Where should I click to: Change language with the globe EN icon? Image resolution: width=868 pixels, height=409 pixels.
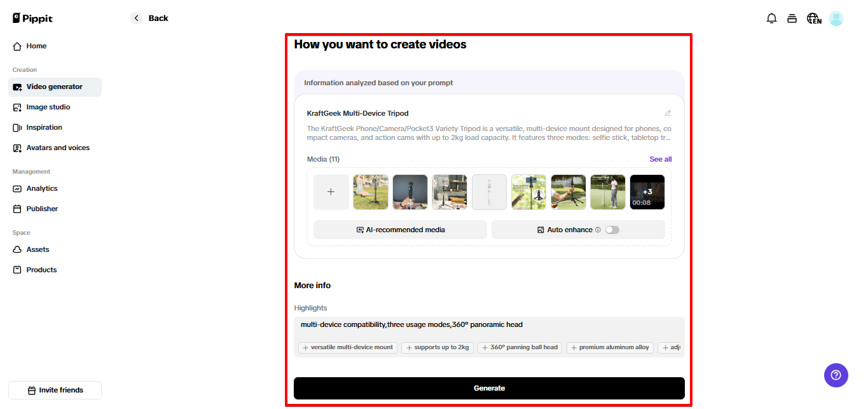point(814,18)
